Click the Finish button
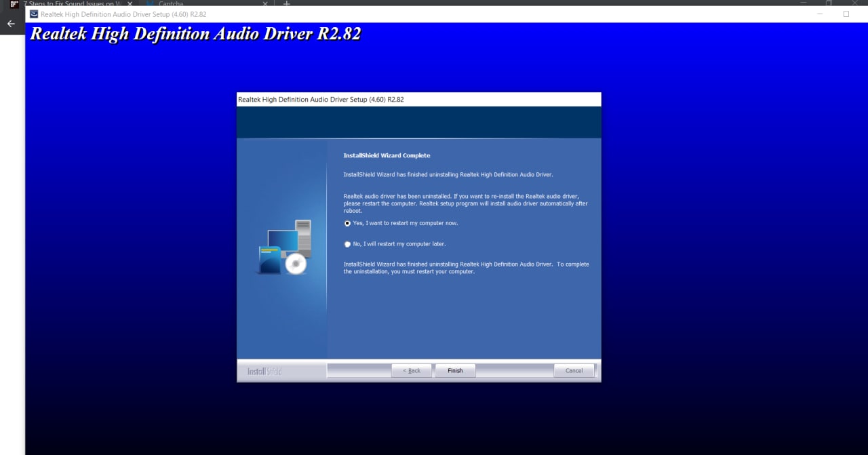 (455, 371)
